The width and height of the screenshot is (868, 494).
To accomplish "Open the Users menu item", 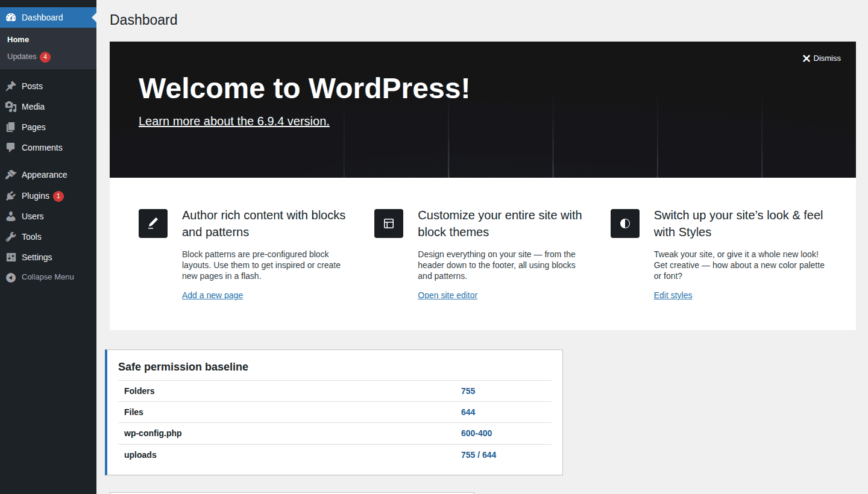I will [48, 216].
